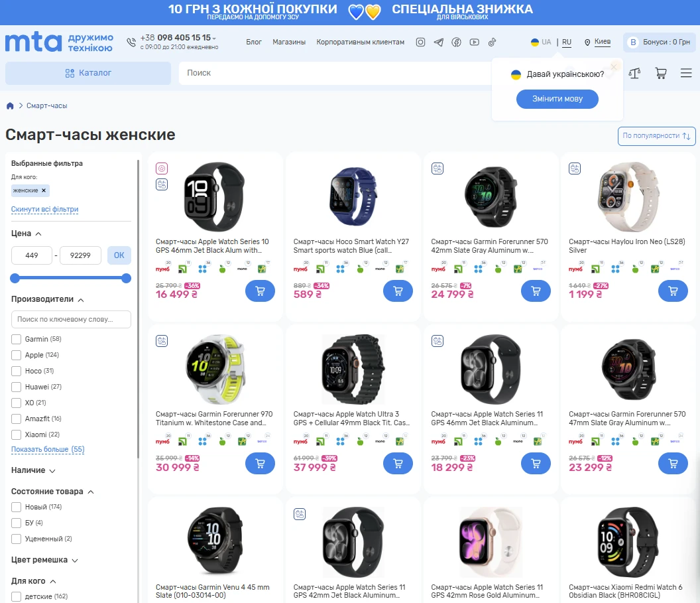Open the YouTube social icon
The width and height of the screenshot is (700, 603).
click(x=475, y=42)
